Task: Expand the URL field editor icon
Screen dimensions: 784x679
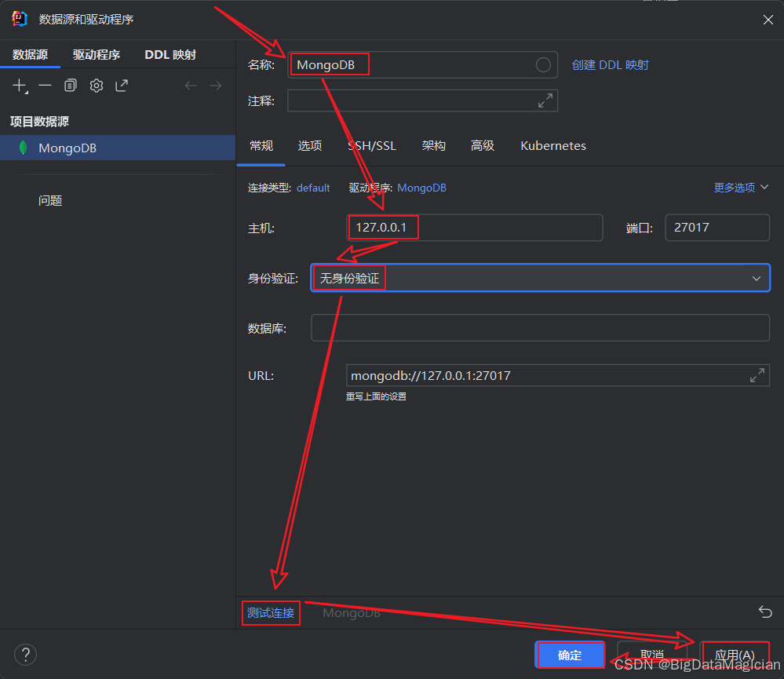Action: pos(757,375)
